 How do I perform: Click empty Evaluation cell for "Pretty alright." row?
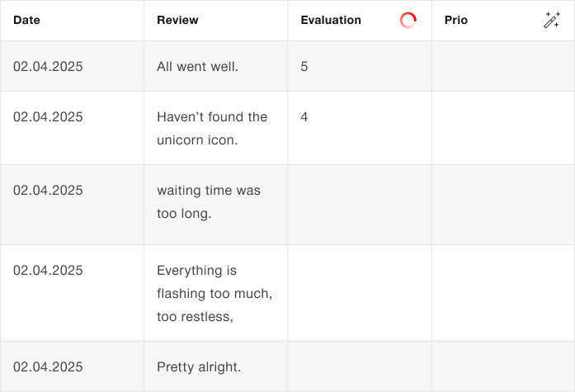[x=359, y=366]
